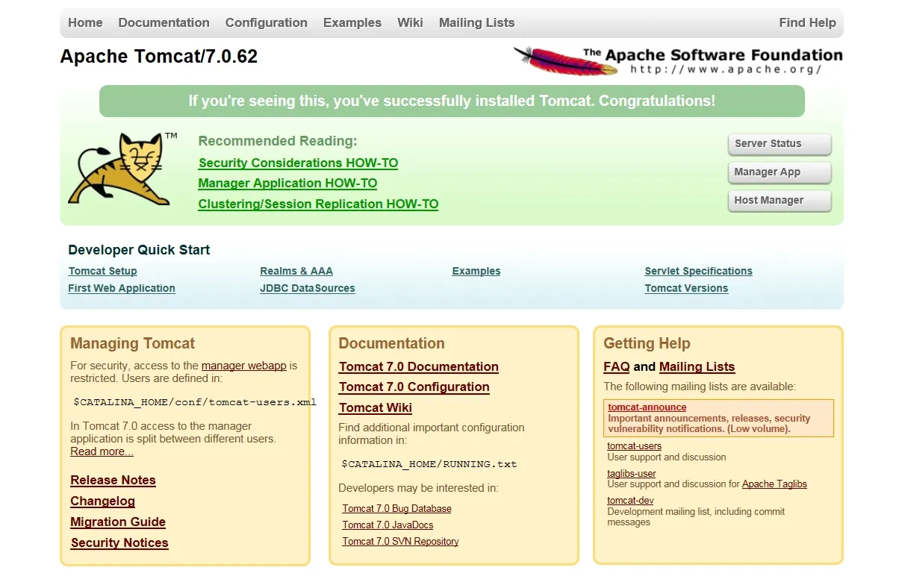Open Security Considerations HOW-TO link
The image size is (902, 588).
298,163
